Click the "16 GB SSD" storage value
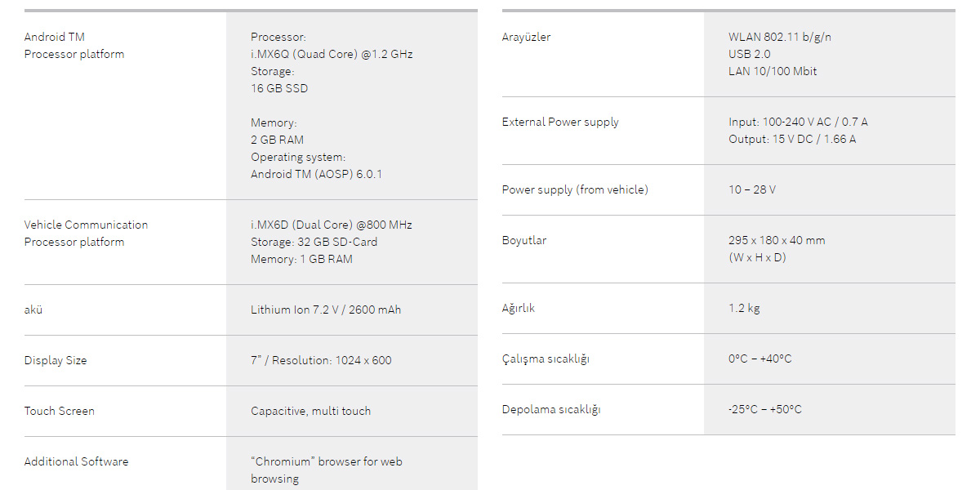 click(x=279, y=88)
